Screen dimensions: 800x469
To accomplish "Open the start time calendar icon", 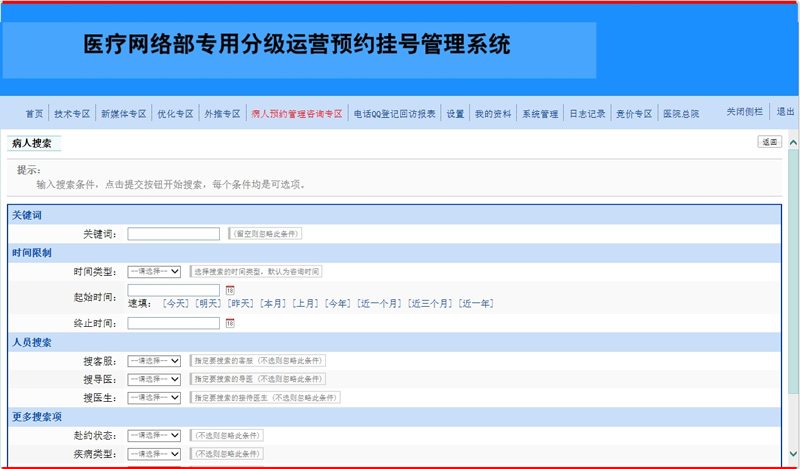I will 230,290.
